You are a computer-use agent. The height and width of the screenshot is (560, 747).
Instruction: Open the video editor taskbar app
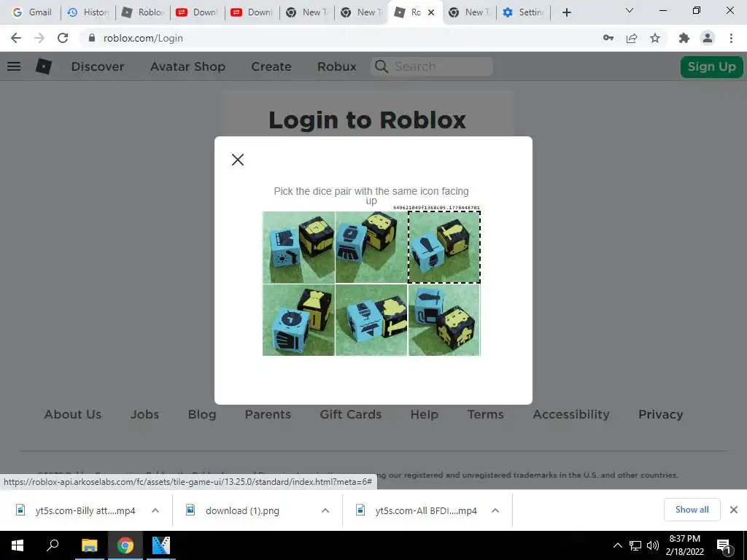point(161,545)
